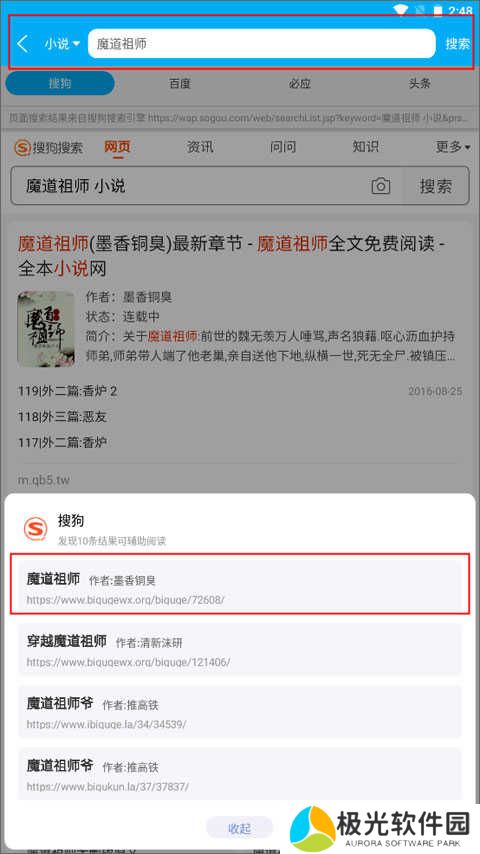The height and width of the screenshot is (854, 480).
Task: Open the 小说 category dropdown
Action: [x=62, y=44]
